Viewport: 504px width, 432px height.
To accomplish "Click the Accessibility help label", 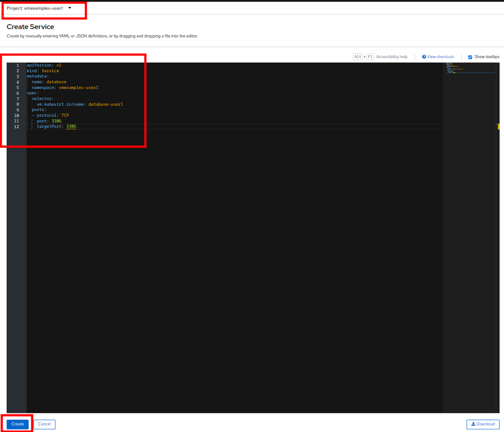I will click(392, 57).
